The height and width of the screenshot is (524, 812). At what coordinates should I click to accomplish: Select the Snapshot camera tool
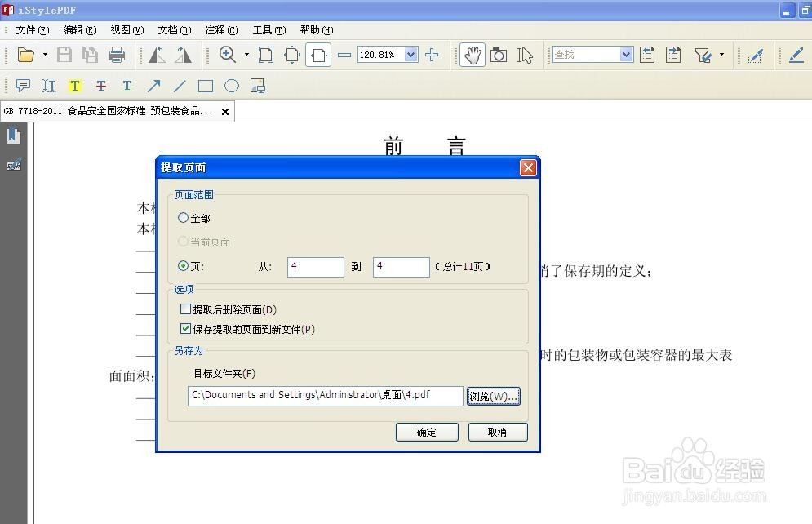(499, 55)
